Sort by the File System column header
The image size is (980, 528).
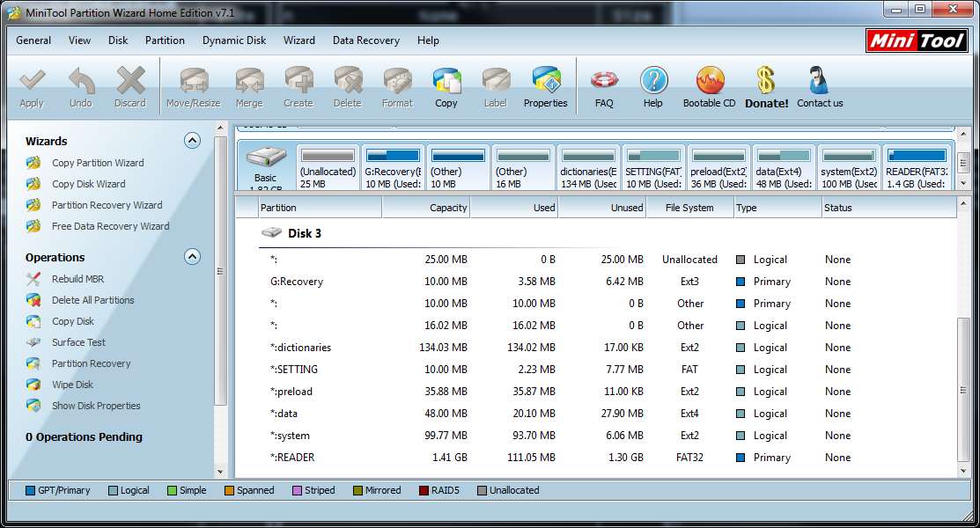coord(690,208)
